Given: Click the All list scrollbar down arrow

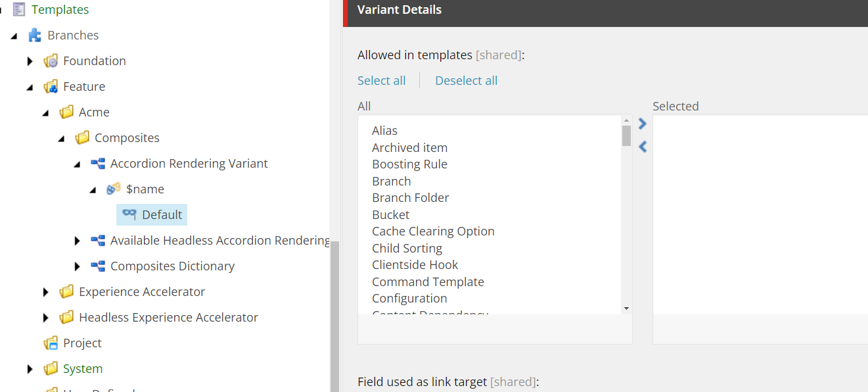Looking at the screenshot, I should click(x=626, y=308).
